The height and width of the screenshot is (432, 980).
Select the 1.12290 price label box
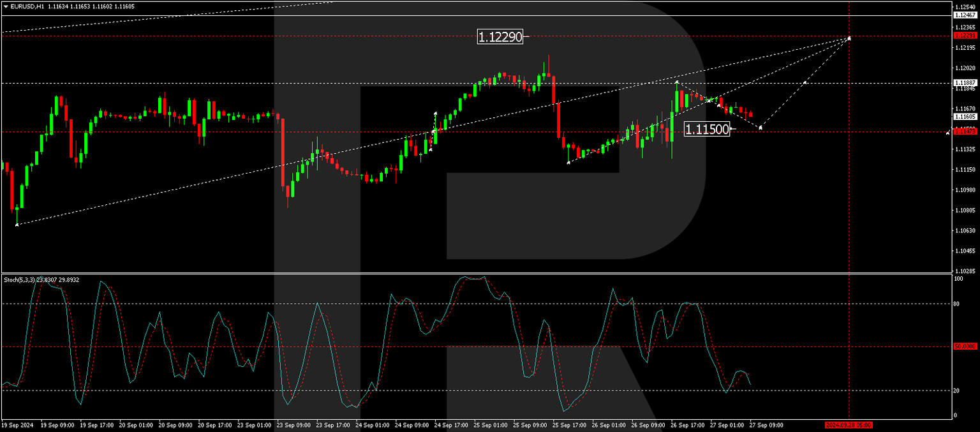click(x=501, y=37)
